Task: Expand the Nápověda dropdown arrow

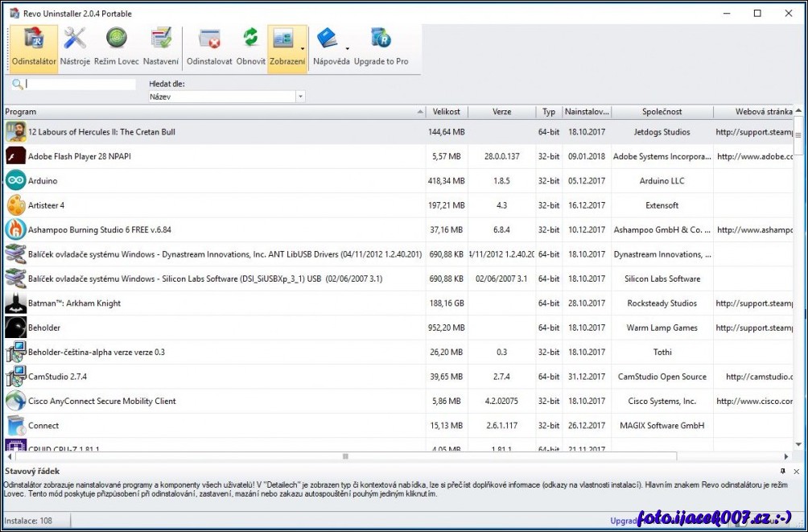Action: 347,48
